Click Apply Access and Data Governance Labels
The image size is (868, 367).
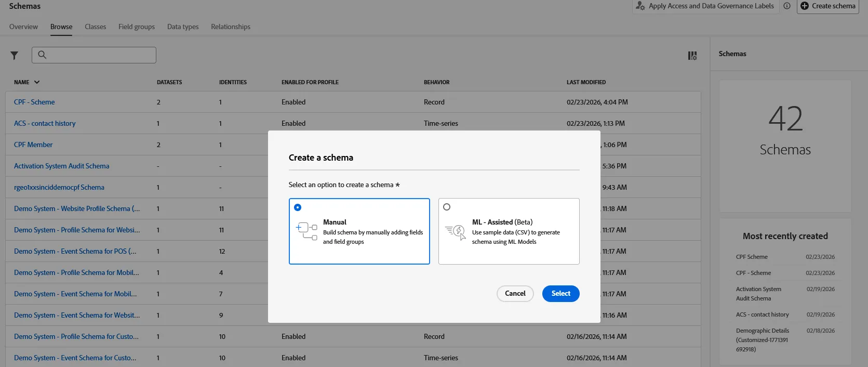pyautogui.click(x=705, y=6)
